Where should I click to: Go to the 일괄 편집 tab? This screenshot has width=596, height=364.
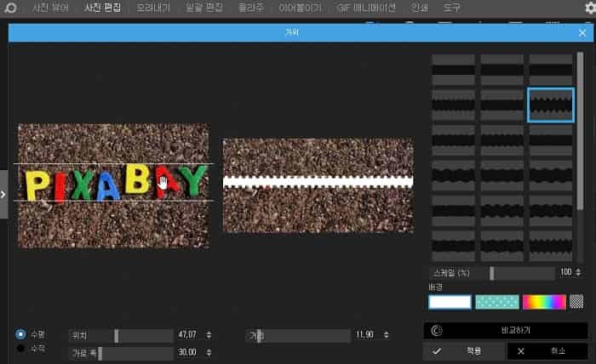204,8
